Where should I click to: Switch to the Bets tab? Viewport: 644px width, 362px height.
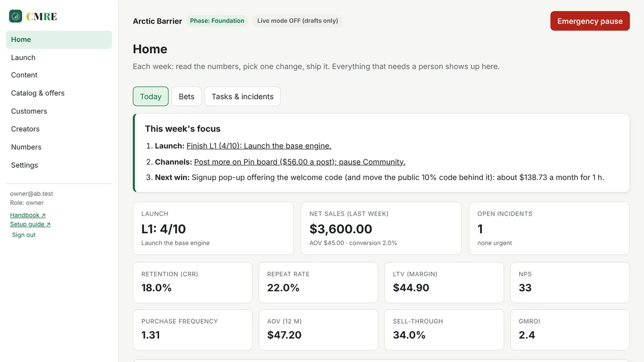point(187,97)
